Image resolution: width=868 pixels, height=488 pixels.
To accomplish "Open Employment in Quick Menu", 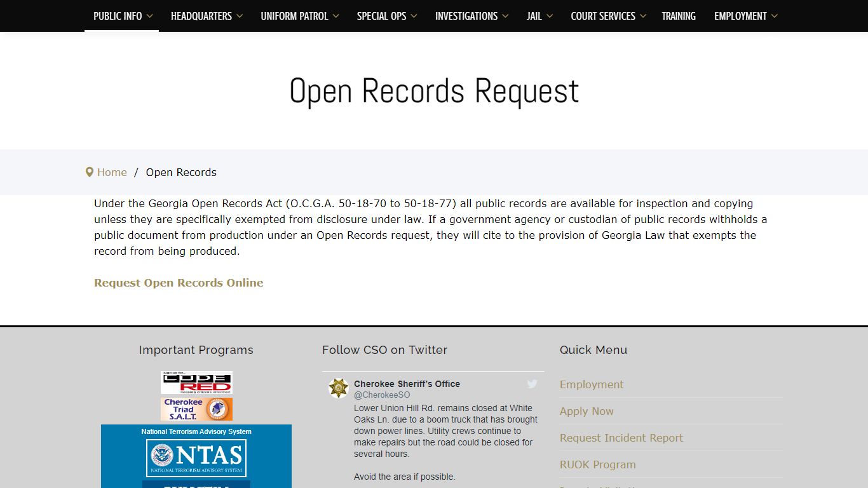I will click(592, 384).
